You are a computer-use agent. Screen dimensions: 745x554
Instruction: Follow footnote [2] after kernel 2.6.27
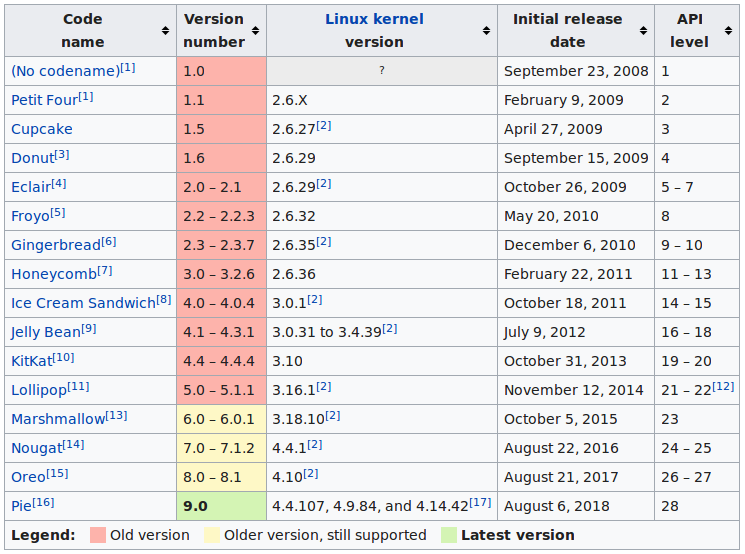tap(324, 126)
